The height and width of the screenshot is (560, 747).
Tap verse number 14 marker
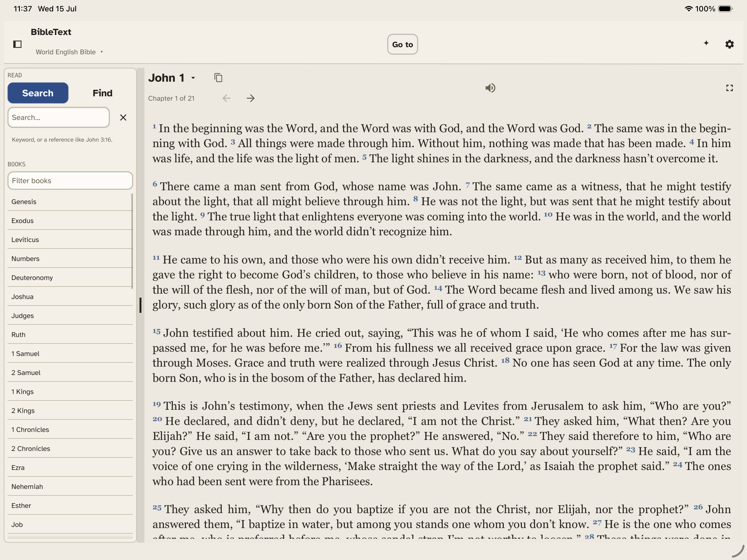click(438, 288)
